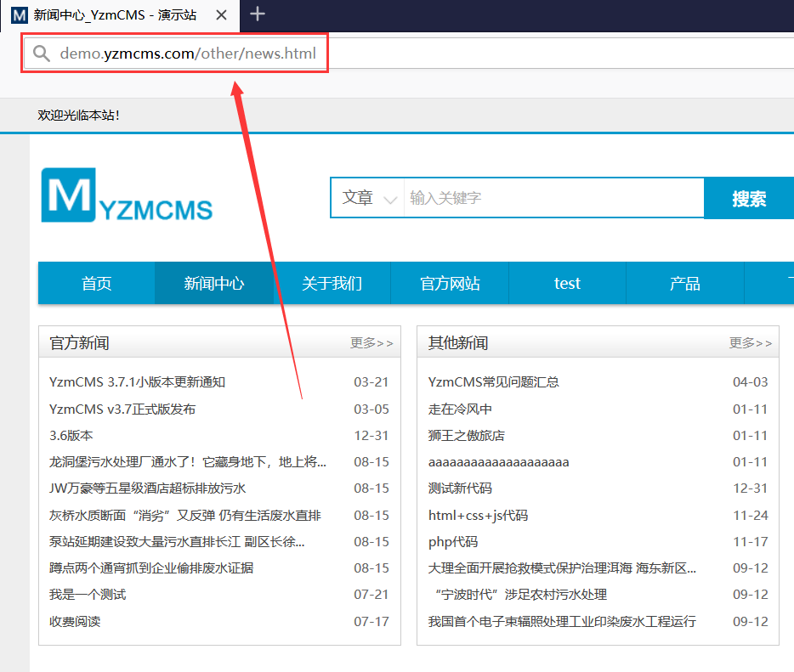Open 新闻中心 navigation item
The image size is (794, 672).
[213, 284]
